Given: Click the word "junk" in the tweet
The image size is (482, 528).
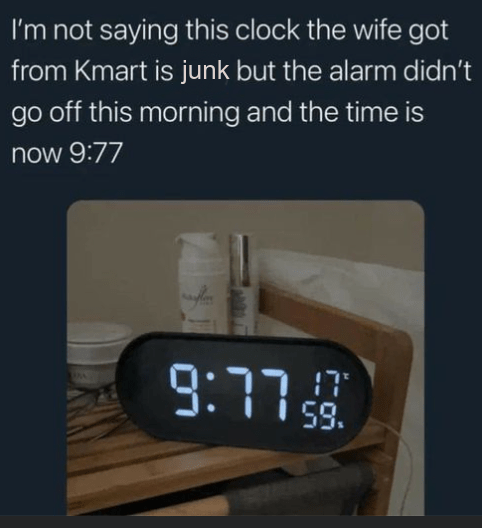Looking at the screenshot, I should [205, 72].
